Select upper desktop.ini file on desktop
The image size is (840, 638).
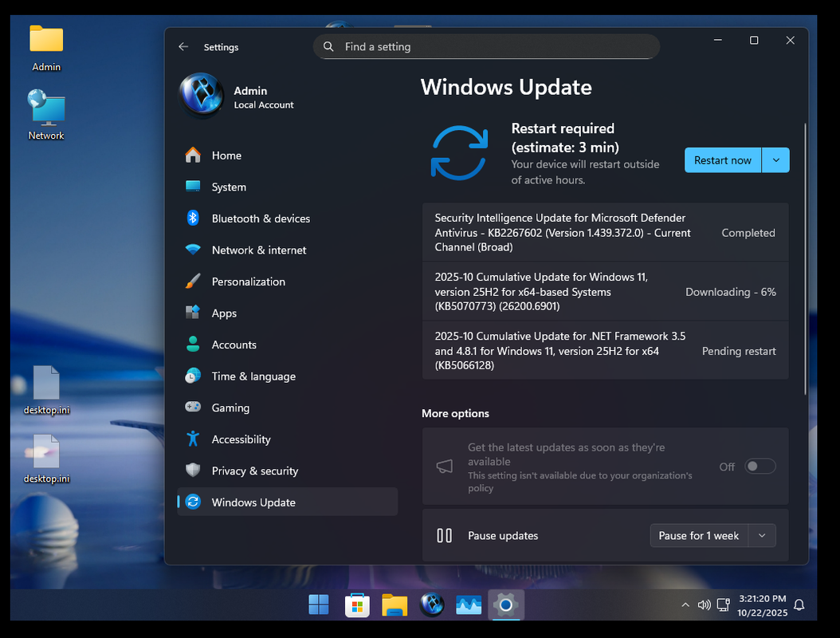(46, 390)
